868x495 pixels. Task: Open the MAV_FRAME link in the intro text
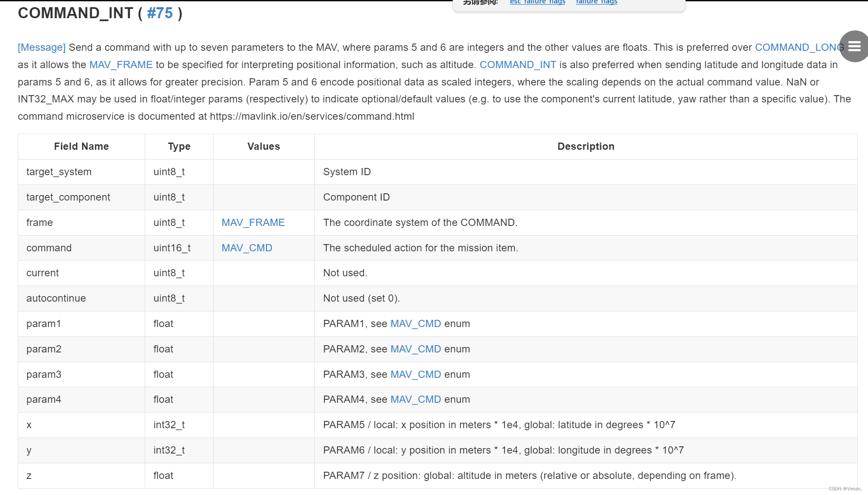(x=121, y=65)
